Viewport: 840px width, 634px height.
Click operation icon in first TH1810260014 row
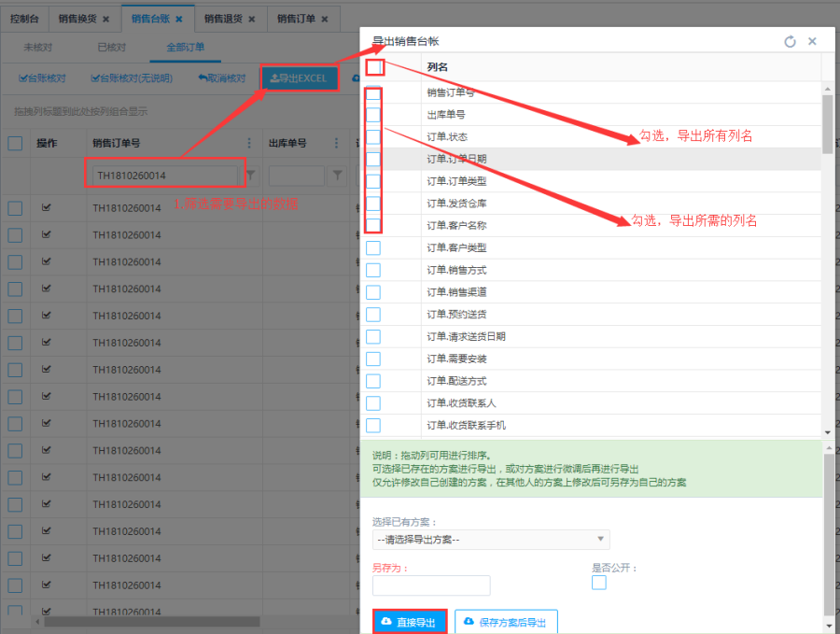[x=47, y=208]
